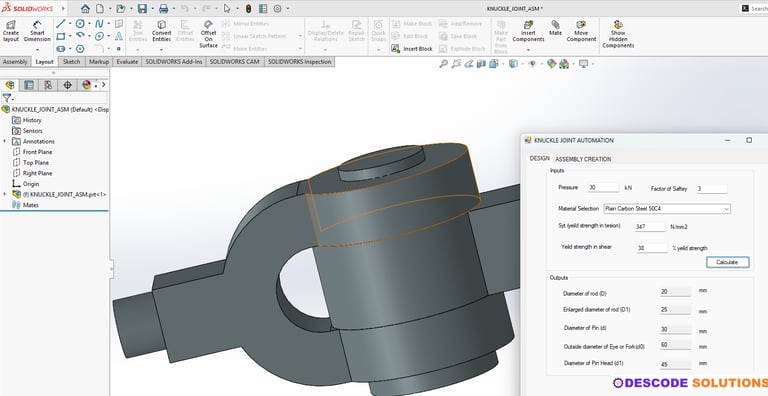Click the Home icon in the top toolbar
Viewport: 768px width, 396px height.
(85, 8)
